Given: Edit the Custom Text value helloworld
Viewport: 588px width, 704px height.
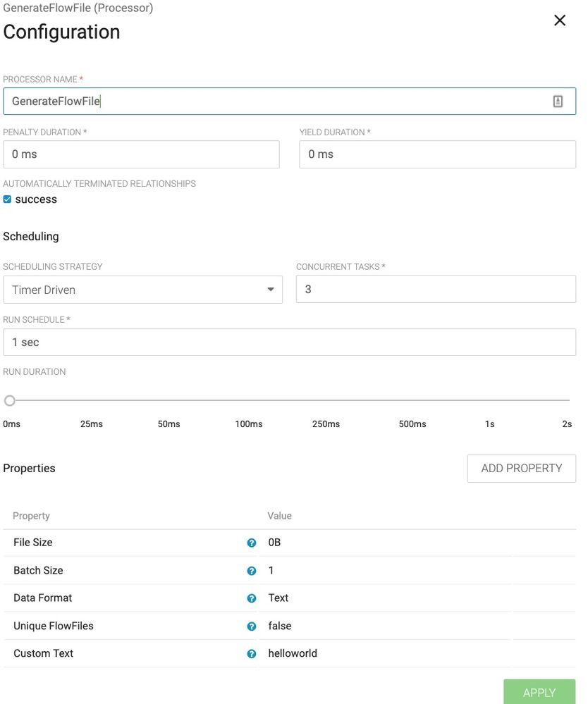Looking at the screenshot, I should 293,653.
